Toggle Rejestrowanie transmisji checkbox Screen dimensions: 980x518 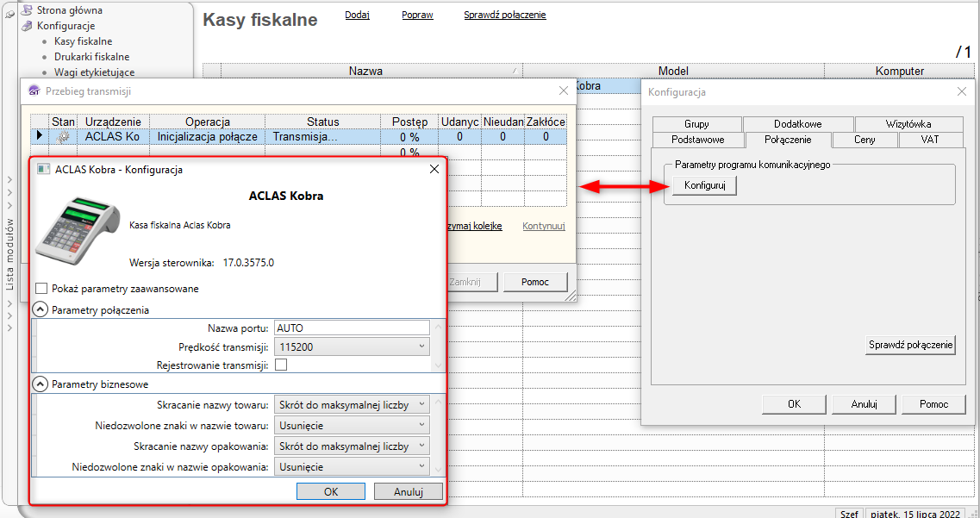(x=281, y=365)
